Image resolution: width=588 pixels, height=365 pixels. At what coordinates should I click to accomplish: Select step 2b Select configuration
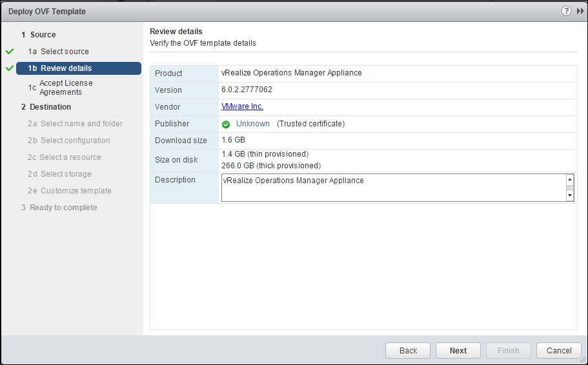(69, 141)
